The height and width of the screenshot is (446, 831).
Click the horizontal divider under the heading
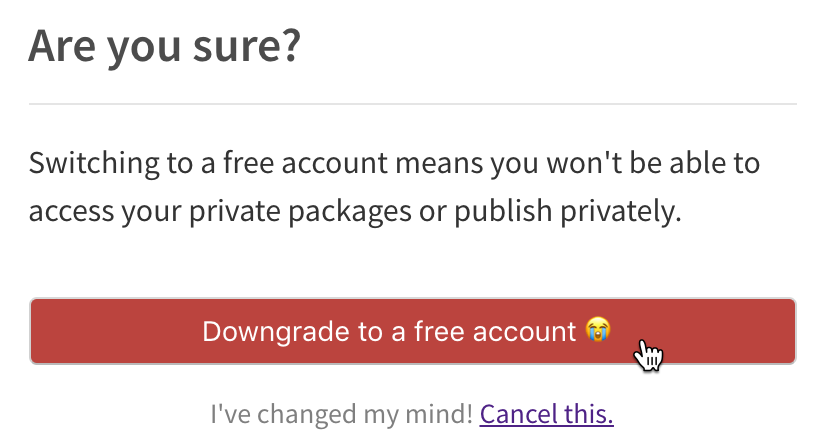(x=412, y=104)
